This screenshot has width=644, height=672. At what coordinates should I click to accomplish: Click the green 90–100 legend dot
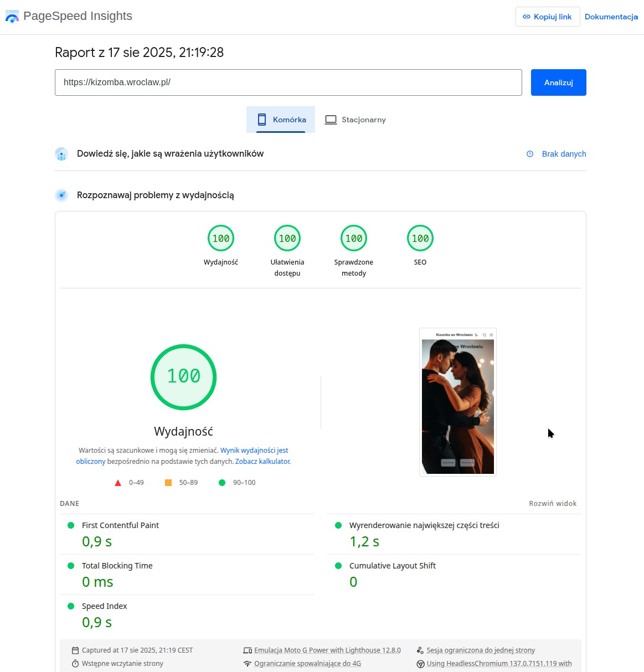[221, 482]
